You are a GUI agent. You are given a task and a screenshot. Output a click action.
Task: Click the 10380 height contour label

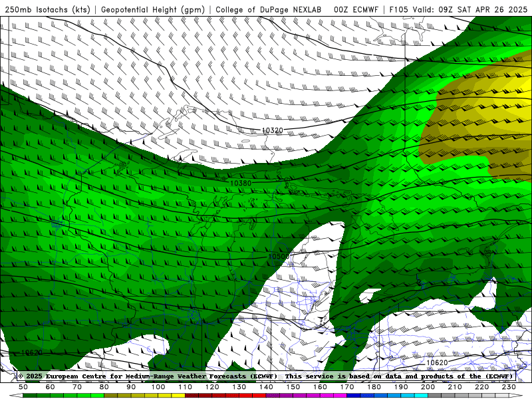point(241,184)
